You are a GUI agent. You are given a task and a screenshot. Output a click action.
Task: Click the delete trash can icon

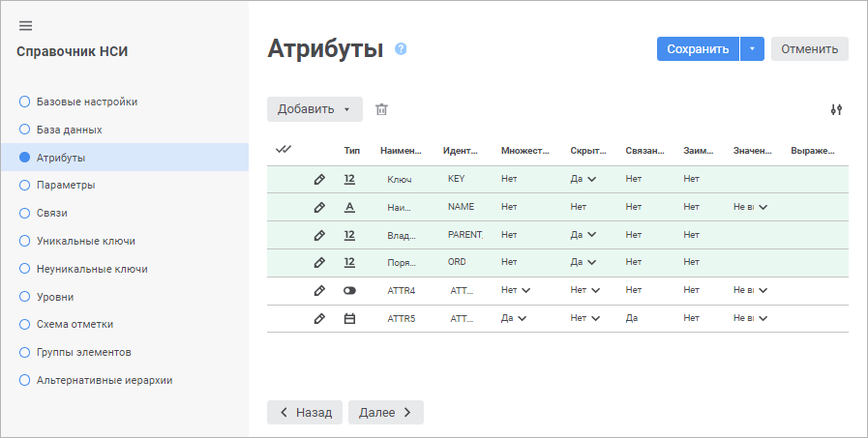tap(381, 109)
